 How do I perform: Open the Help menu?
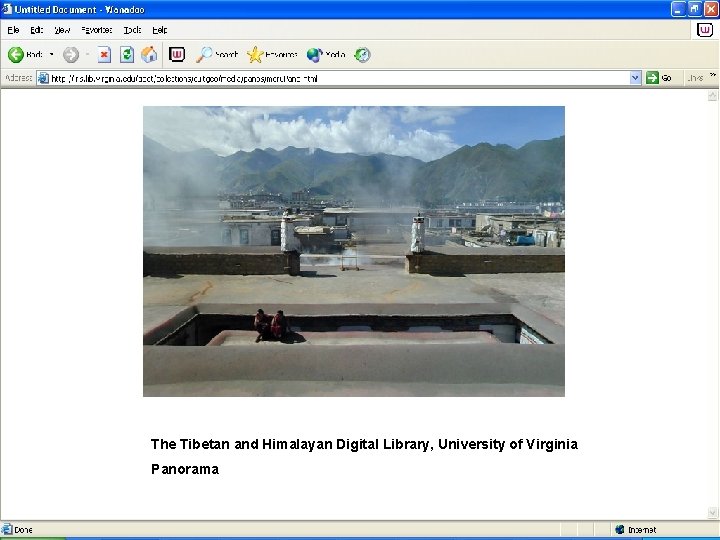tap(160, 30)
